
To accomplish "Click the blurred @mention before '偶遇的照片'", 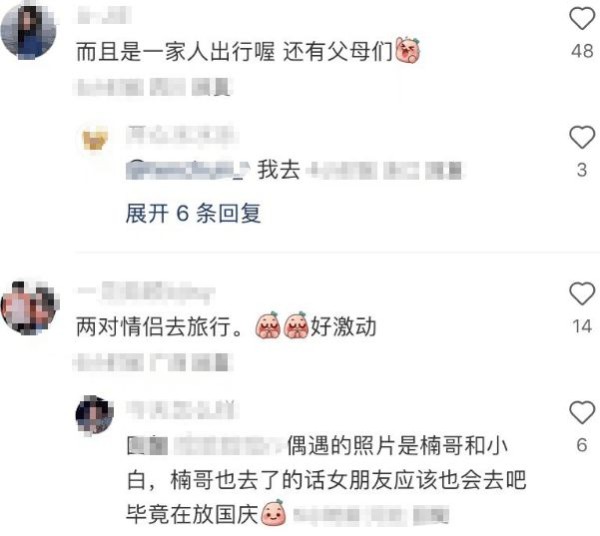I will click(x=207, y=446).
